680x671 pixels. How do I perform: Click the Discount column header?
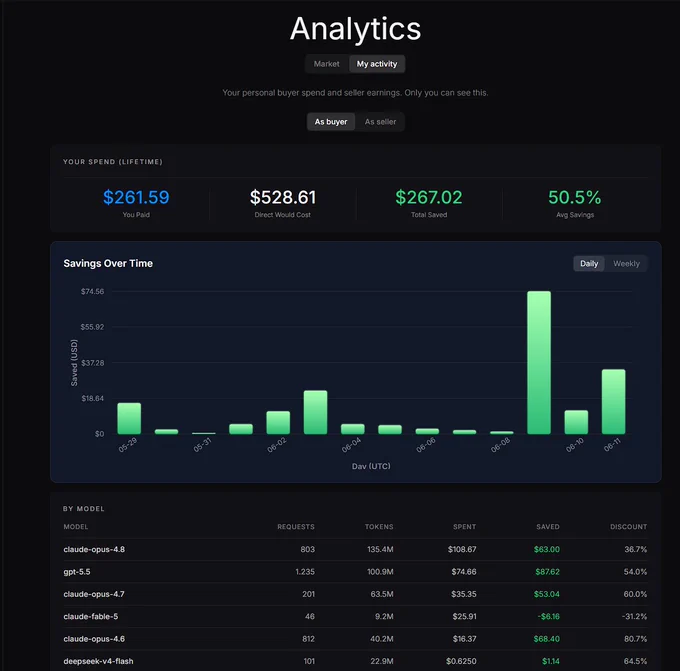628,527
